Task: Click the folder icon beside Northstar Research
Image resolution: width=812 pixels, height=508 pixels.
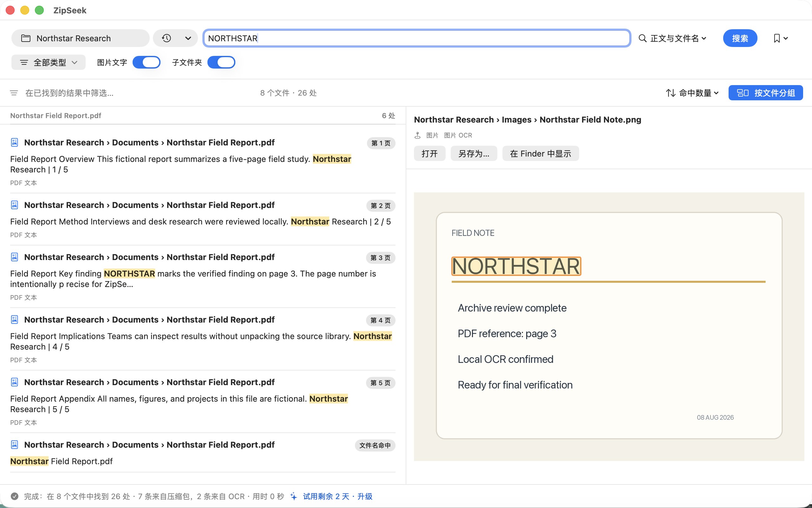Action: click(26, 38)
